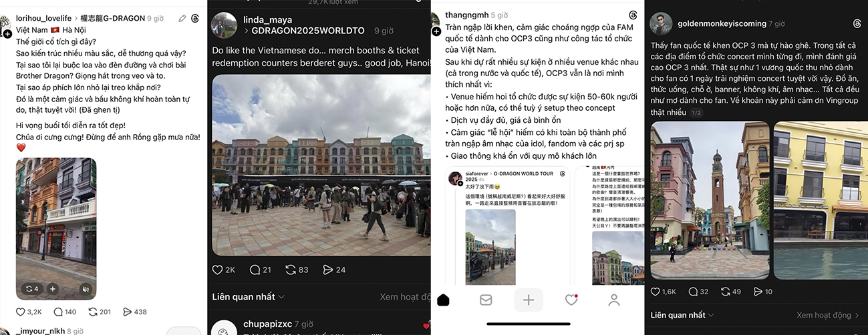The image size is (868, 335).
Task: Open 'Liên quan nhất' dropdown under goldenmonkeyiscoming's post
Action: (682, 315)
